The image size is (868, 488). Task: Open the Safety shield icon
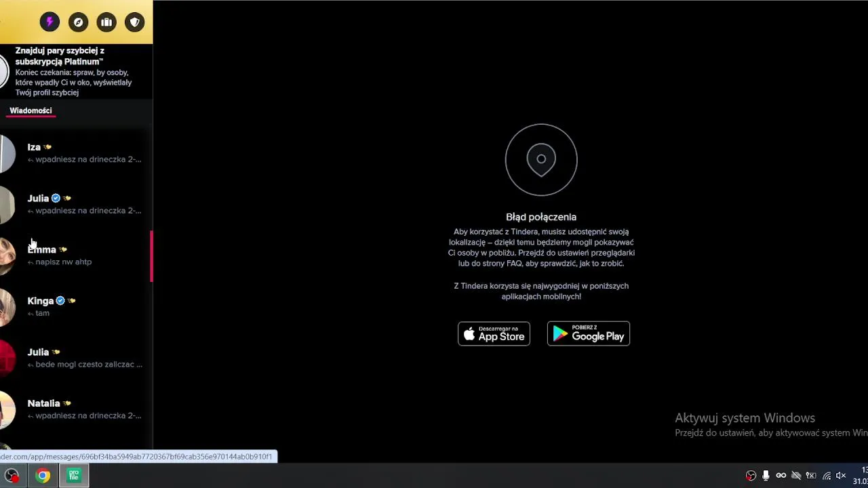[x=135, y=22]
